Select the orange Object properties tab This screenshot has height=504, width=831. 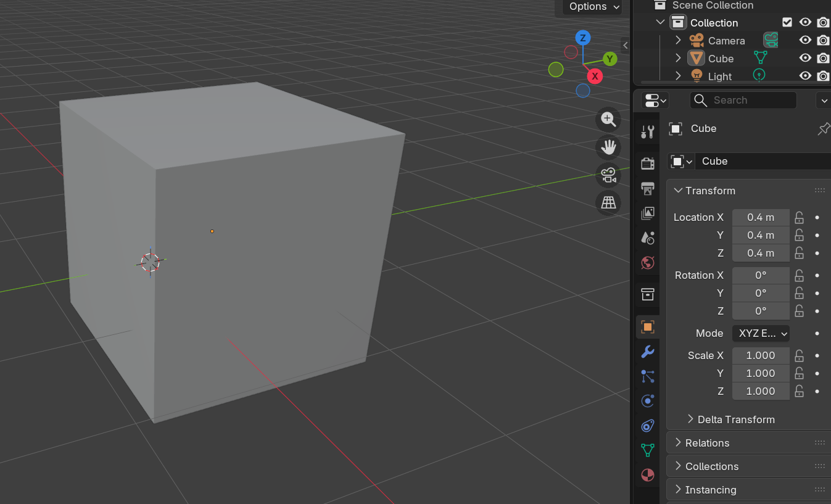click(647, 326)
